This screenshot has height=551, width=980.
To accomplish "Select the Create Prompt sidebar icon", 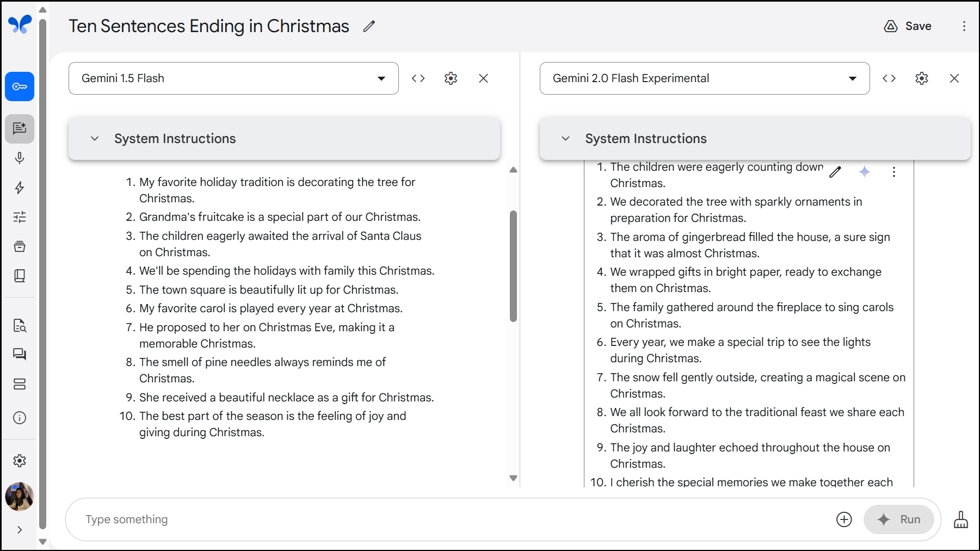I will click(20, 128).
